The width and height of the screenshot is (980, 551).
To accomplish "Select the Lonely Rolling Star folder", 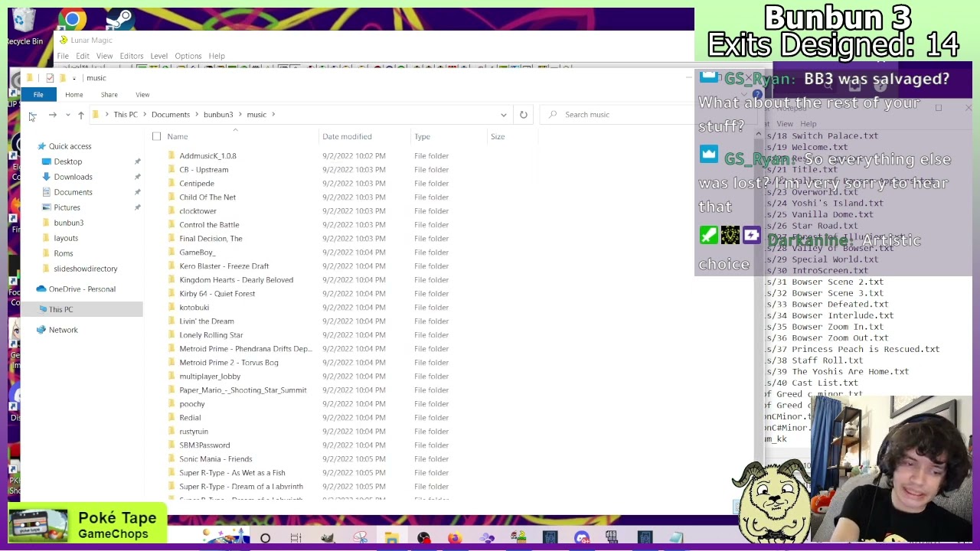I will pyautogui.click(x=211, y=335).
